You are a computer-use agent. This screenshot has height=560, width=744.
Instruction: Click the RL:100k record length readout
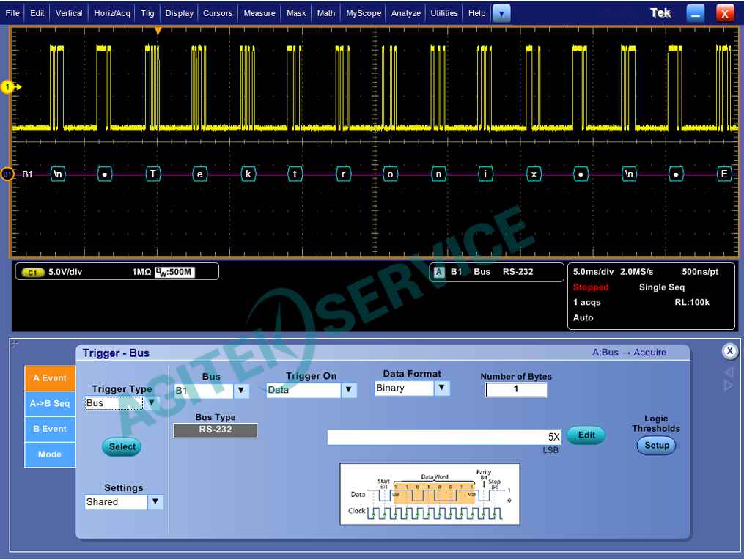(x=692, y=302)
